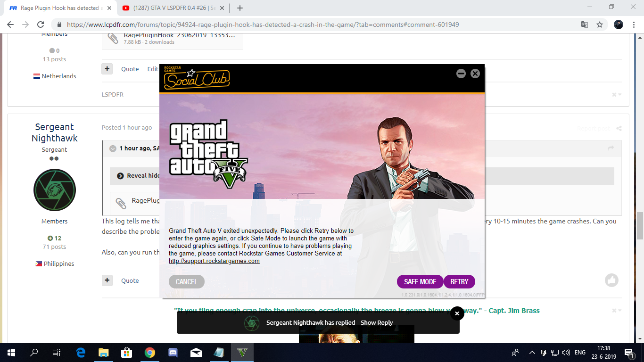644x362 pixels.
Task: Open the Chrome profile avatar menu
Action: (619, 25)
